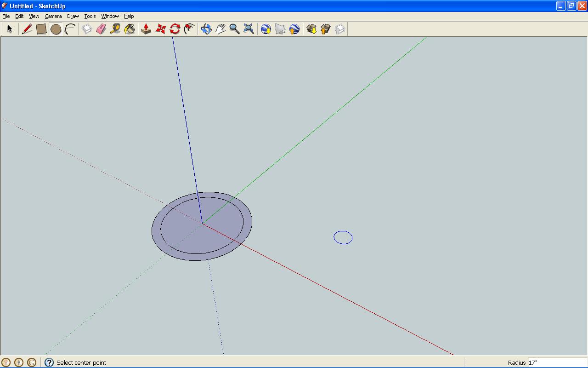Image resolution: width=588 pixels, height=368 pixels.
Task: Click the Share Component icon
Action: (339, 29)
